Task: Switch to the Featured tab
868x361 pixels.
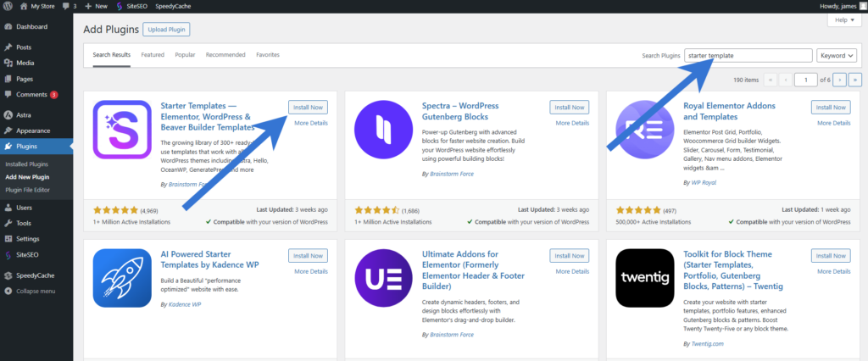Action: pos(153,55)
